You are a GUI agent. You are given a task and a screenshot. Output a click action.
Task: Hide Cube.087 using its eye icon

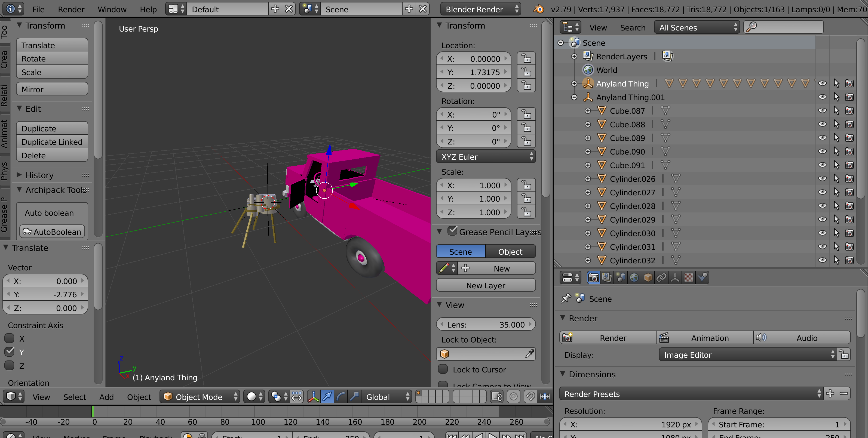tap(822, 111)
